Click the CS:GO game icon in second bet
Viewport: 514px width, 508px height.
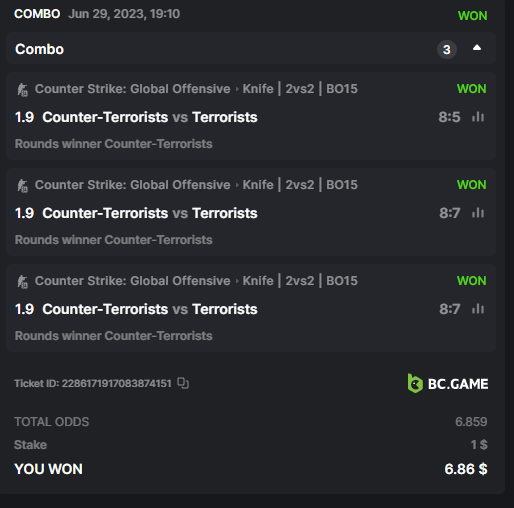pos(22,186)
